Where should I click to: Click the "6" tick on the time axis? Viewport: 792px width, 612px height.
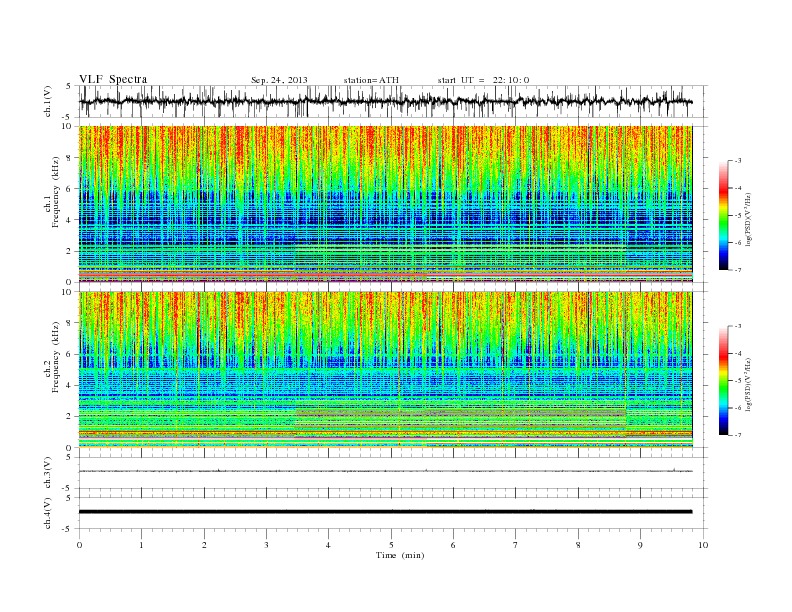pyautogui.click(x=453, y=545)
